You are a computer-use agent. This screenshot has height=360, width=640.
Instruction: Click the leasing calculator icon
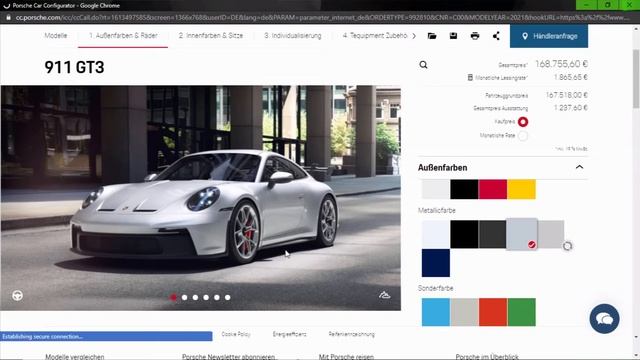(x=470, y=78)
